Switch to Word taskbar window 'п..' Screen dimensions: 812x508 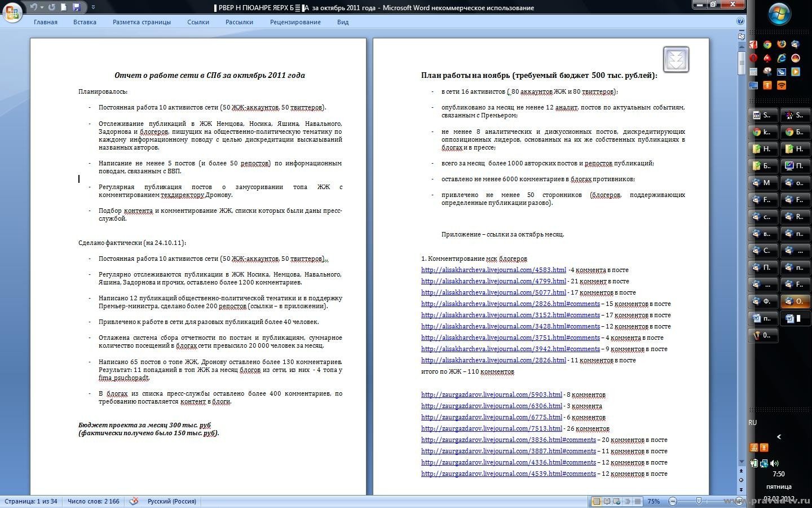point(763,318)
